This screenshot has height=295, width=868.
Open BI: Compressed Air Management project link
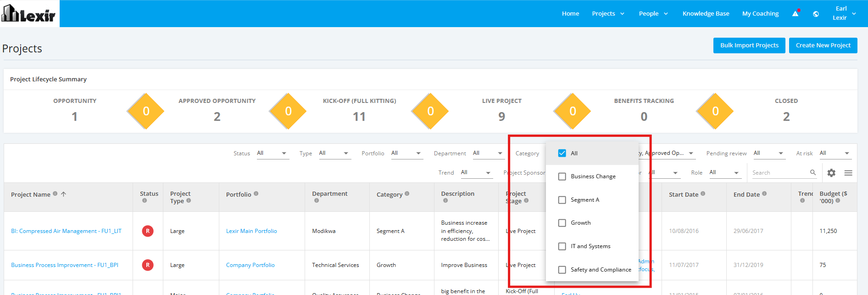coord(66,231)
